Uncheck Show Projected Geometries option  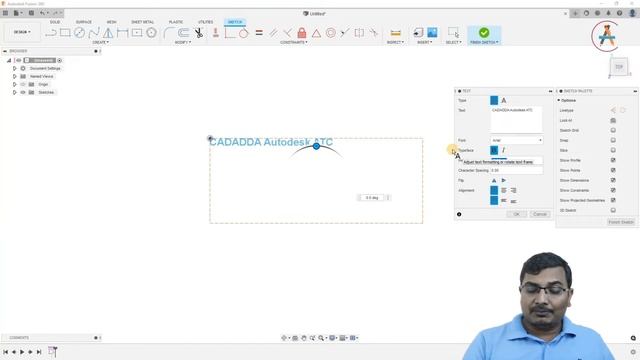click(613, 200)
